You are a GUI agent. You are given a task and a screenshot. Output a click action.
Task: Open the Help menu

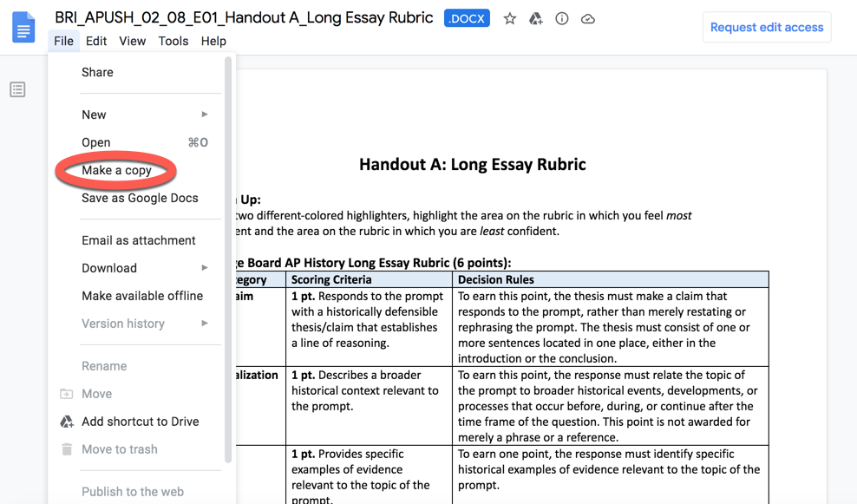pyautogui.click(x=213, y=41)
